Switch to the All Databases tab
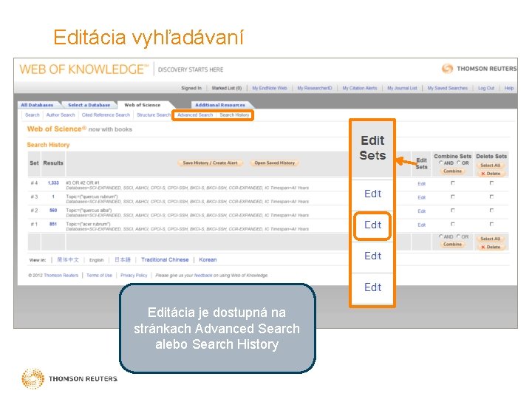Image resolution: width=532 pixels, height=399 pixels. pos(37,105)
